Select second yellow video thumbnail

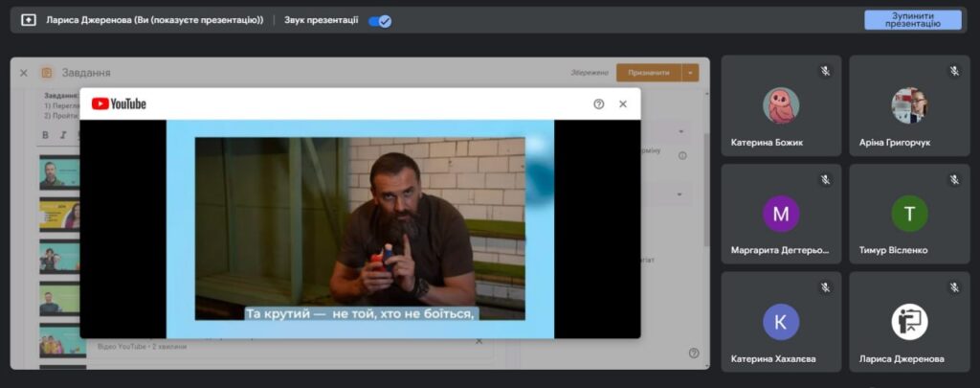[59, 214]
